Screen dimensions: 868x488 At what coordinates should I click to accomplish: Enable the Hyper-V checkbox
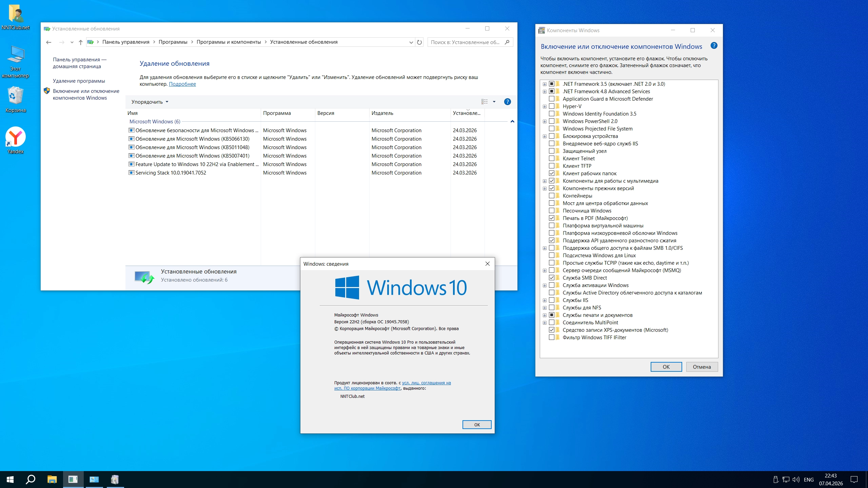[552, 106]
